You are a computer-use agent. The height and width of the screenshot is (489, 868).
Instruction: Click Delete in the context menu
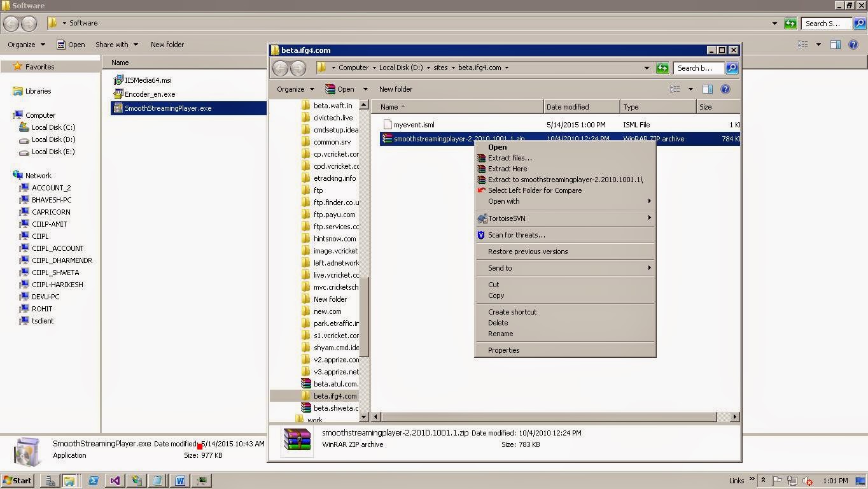[498, 323]
